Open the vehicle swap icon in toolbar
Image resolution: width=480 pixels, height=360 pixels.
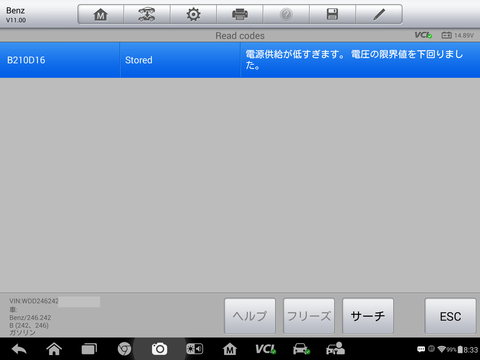[x=147, y=14]
